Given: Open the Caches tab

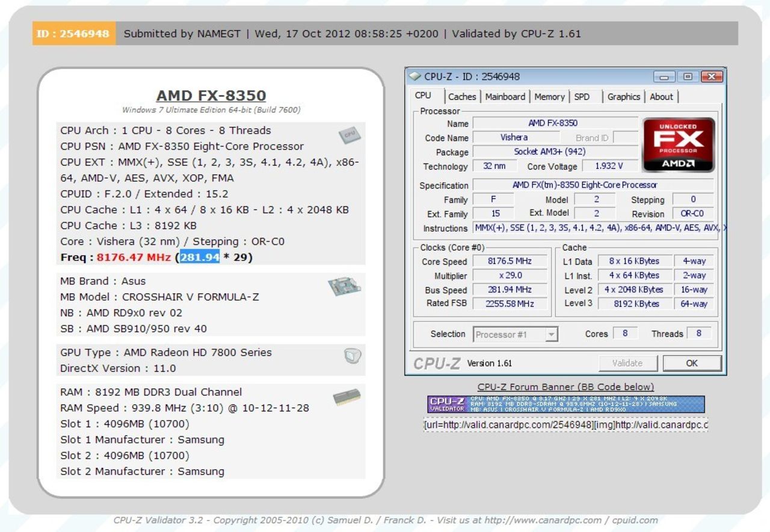Looking at the screenshot, I should pos(462,96).
